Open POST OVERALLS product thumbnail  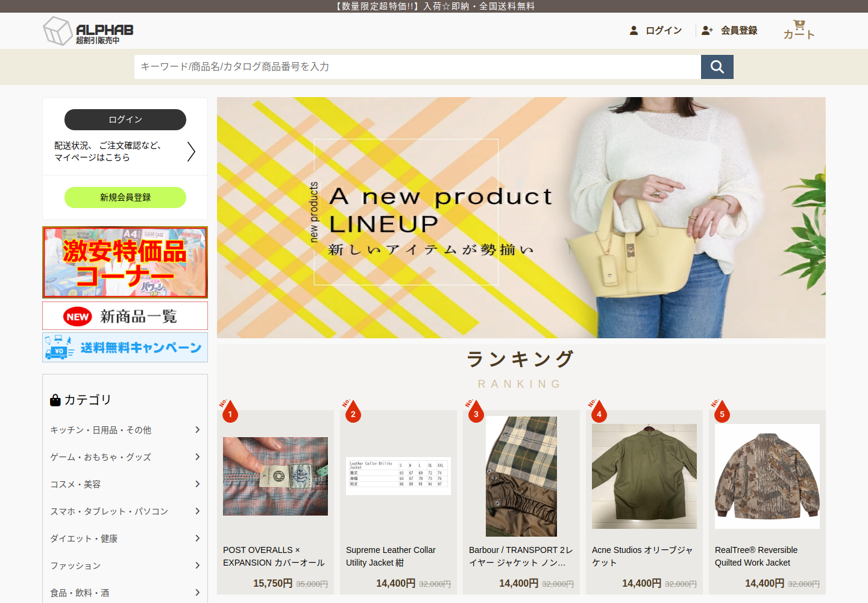[x=275, y=476]
